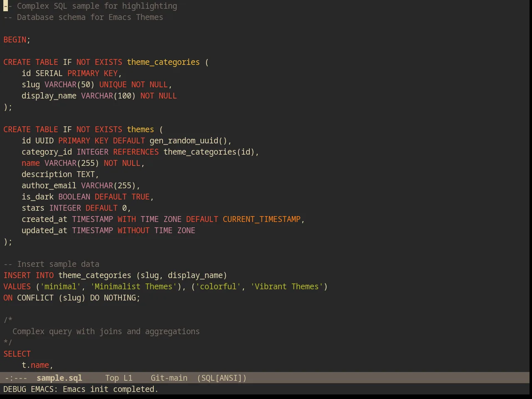Click the INSERT keyword
This screenshot has height=399, width=532.
17,275
